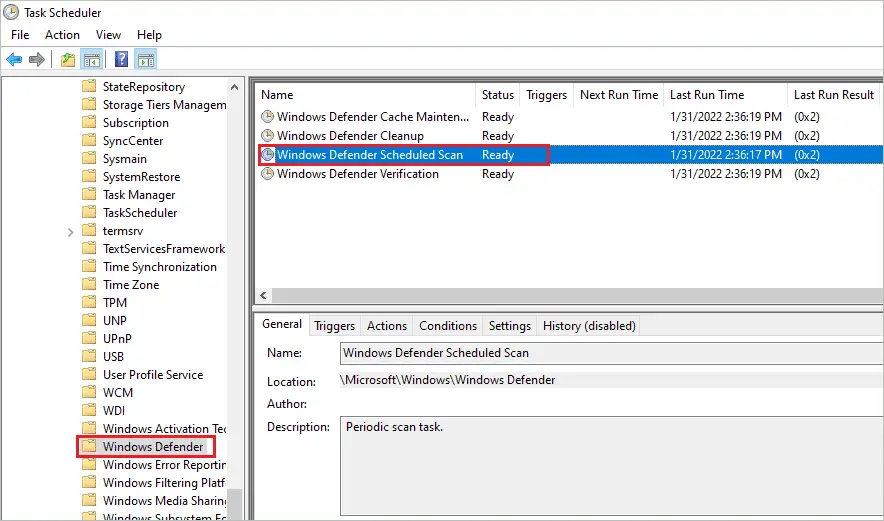Switch to the General tab
This screenshot has width=884, height=521.
282,324
